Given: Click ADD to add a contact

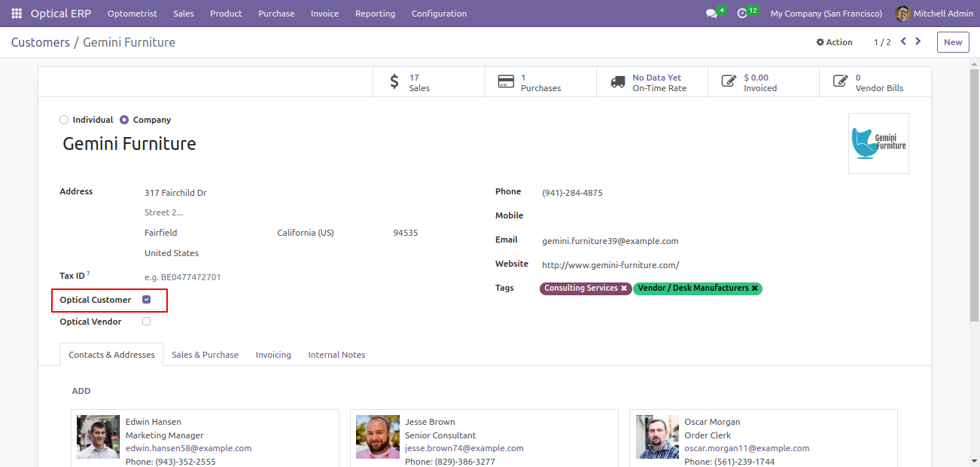Looking at the screenshot, I should [81, 391].
